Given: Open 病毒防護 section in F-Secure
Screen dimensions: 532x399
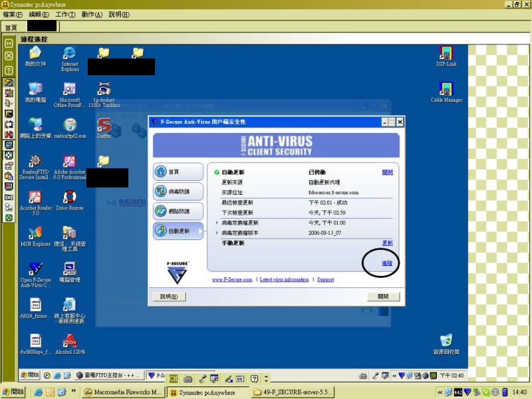Looking at the screenshot, I should coord(178,192).
